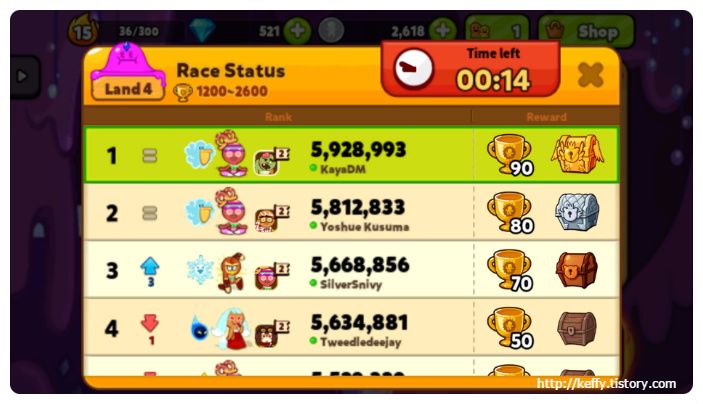
Task: Open the green friends button showing 1
Action: click(497, 31)
